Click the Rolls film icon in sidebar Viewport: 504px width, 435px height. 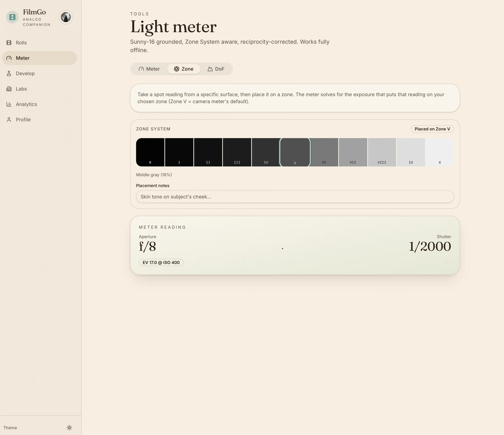(9, 43)
